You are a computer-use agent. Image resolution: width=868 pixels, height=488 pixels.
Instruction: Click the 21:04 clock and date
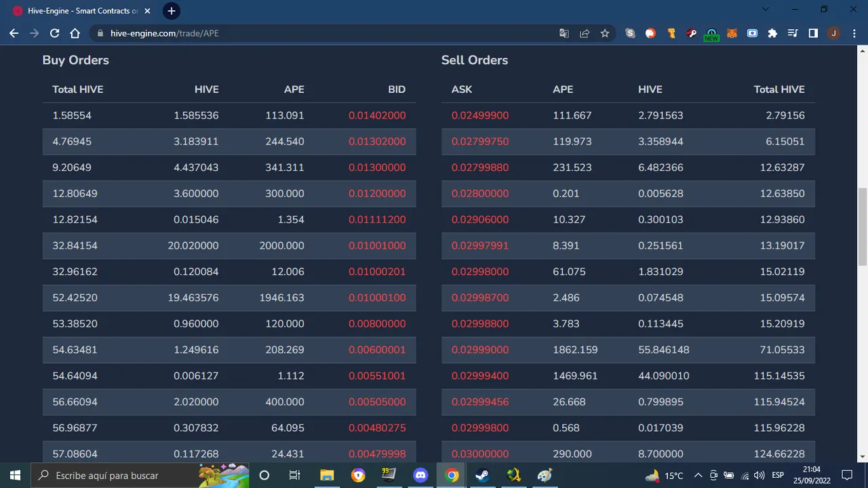(811, 475)
